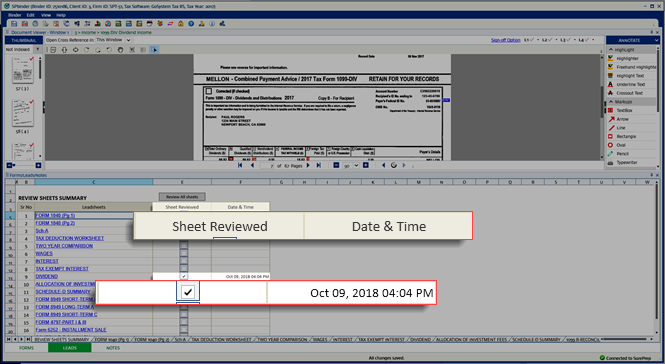Image resolution: width=665 pixels, height=364 pixels.
Task: Click the Review All sheets button
Action: pyautogui.click(x=182, y=197)
